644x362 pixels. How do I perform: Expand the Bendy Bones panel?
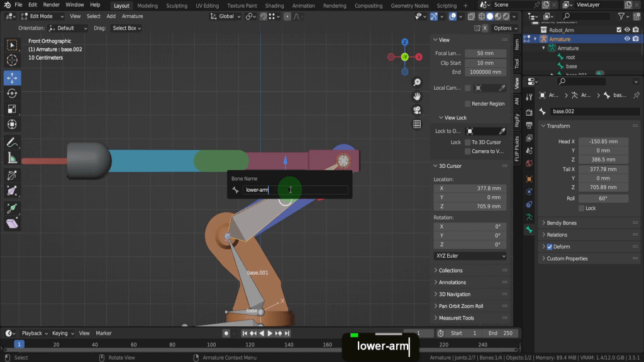(562, 223)
